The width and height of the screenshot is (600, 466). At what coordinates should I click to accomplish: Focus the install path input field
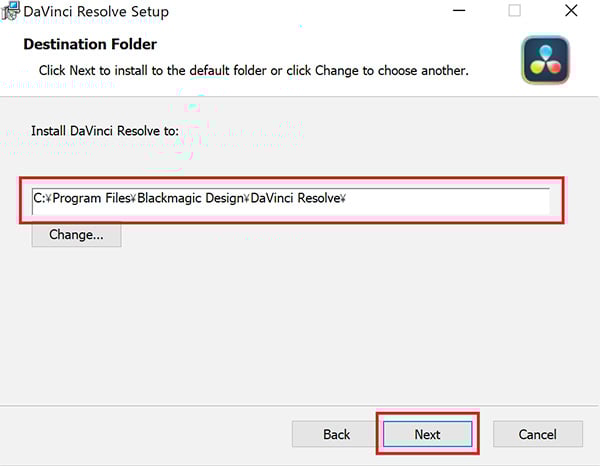291,200
